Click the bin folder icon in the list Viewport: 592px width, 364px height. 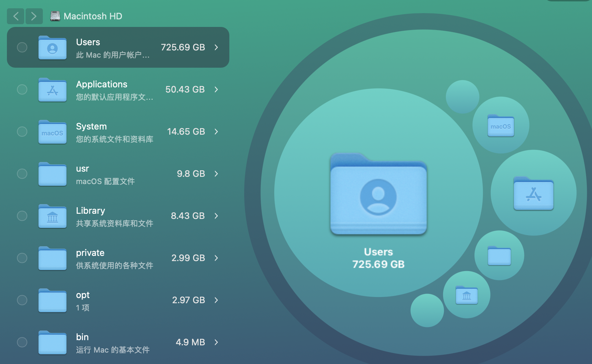tap(52, 342)
